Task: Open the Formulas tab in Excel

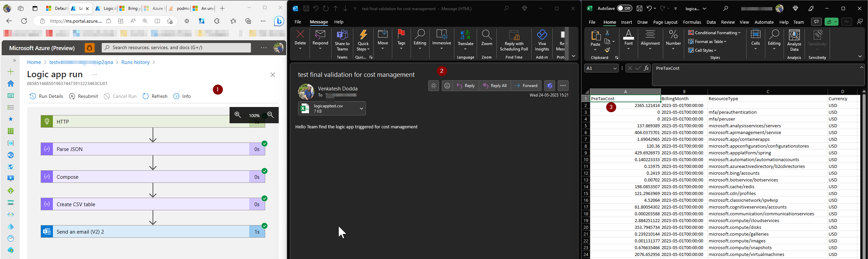Action: click(692, 22)
